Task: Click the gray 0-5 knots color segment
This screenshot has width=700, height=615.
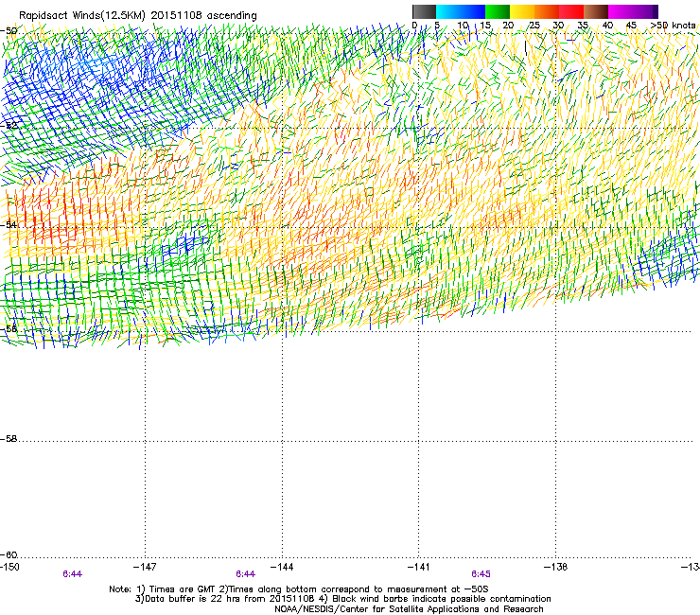Action: 424,11
